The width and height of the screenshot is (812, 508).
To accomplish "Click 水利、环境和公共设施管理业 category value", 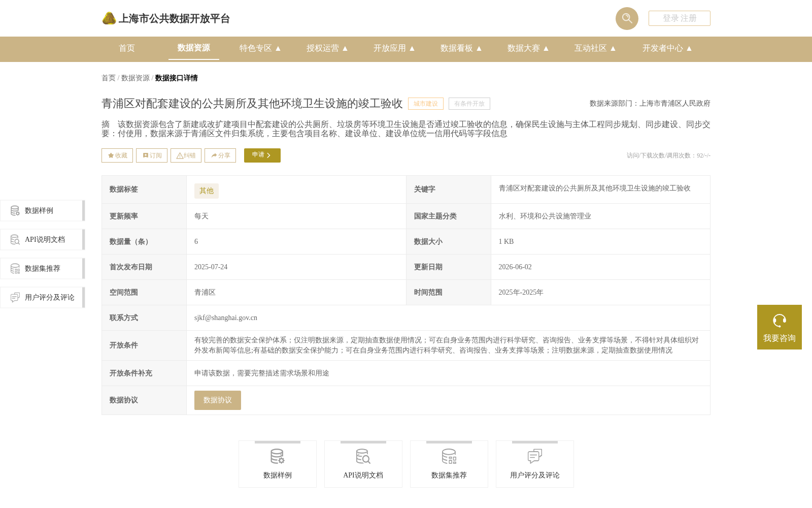I will (x=545, y=216).
